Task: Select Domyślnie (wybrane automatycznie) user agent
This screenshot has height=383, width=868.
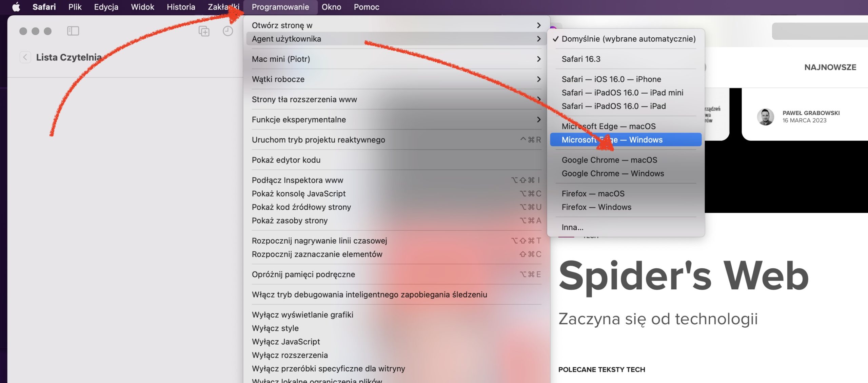Action: (x=626, y=39)
